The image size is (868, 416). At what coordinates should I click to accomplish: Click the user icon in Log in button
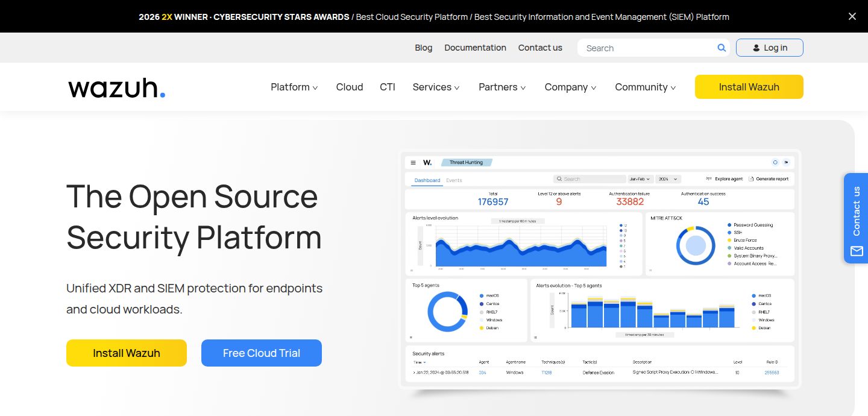pos(756,48)
